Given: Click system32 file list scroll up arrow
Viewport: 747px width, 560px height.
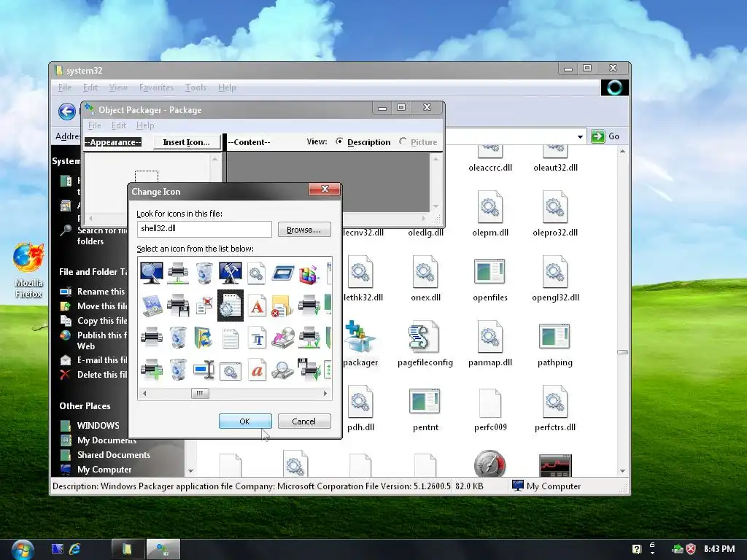Looking at the screenshot, I should pyautogui.click(x=622, y=152).
